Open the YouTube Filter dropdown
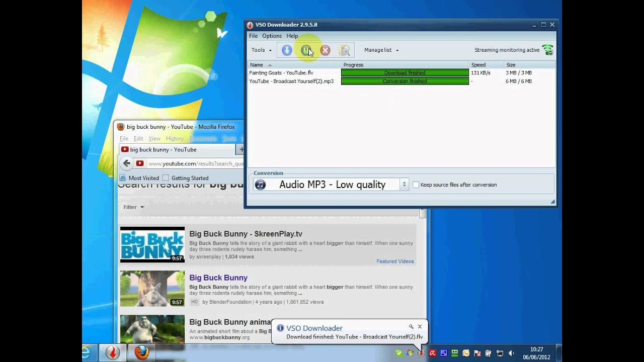The width and height of the screenshot is (644, 362). [x=134, y=207]
